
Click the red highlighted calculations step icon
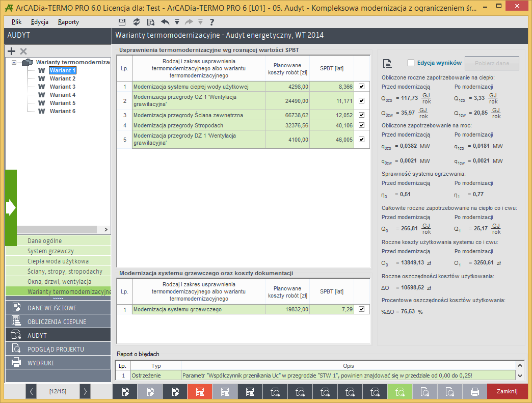(200, 392)
